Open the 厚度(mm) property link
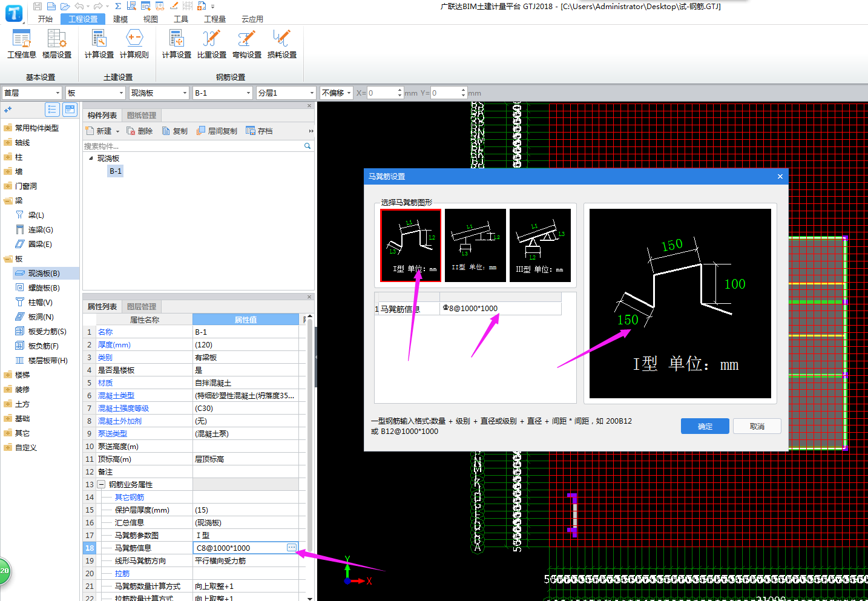The width and height of the screenshot is (868, 601). 114,344
